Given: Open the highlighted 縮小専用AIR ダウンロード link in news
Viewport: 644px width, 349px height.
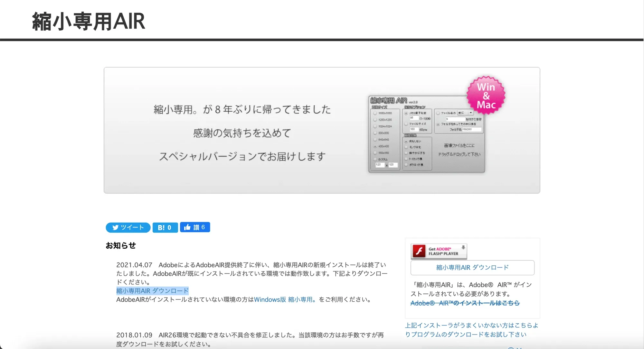Looking at the screenshot, I should coord(152,291).
